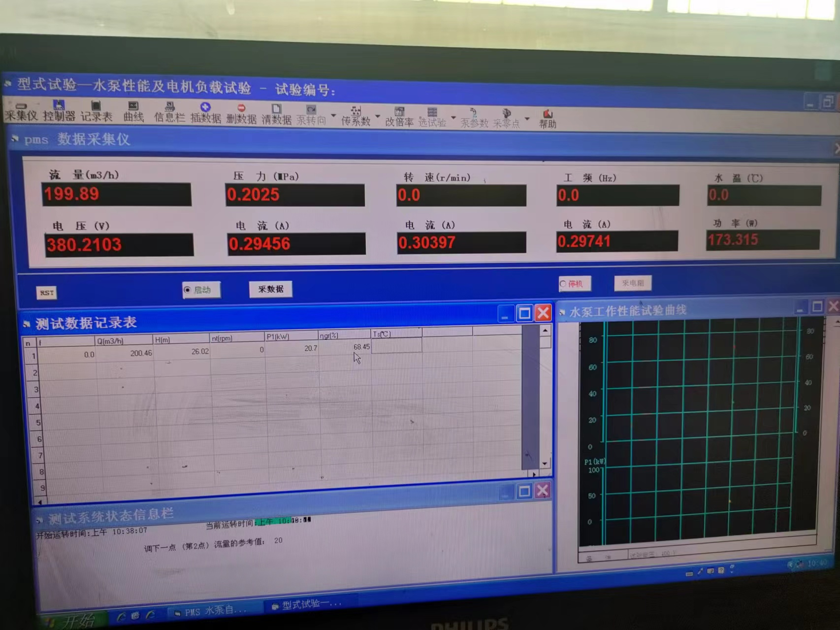
Task: Click the 采数据 collect data button
Action: tap(271, 289)
